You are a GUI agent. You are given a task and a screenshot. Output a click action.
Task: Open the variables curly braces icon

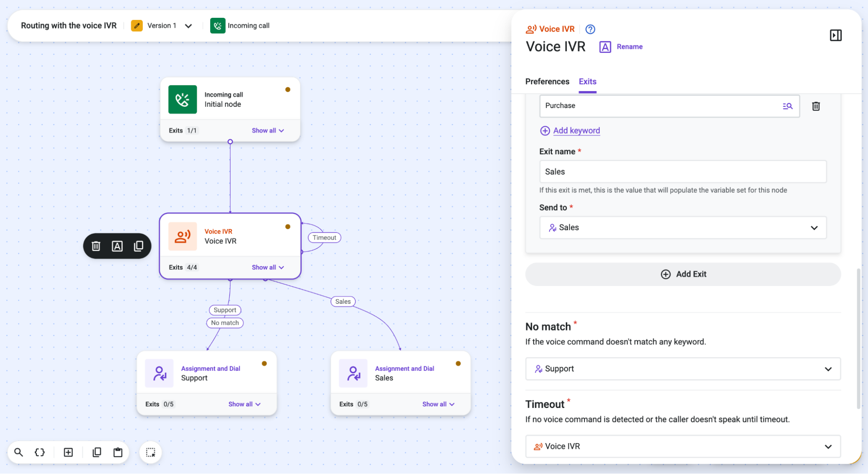coord(40,452)
